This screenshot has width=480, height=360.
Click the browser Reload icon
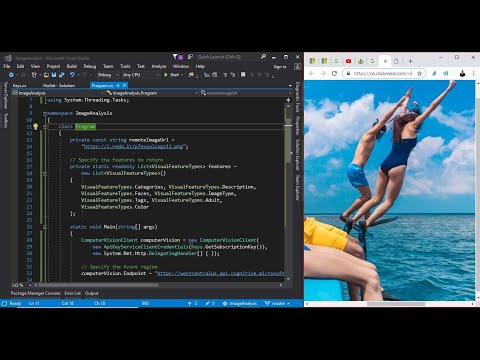pos(334,73)
